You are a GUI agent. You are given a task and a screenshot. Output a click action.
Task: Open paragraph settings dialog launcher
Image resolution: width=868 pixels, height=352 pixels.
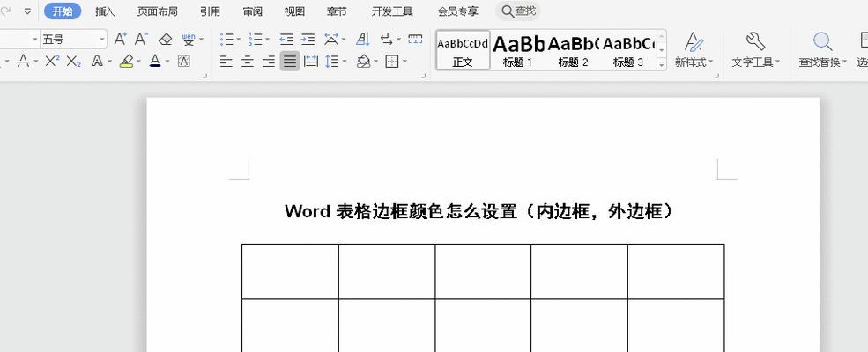425,76
